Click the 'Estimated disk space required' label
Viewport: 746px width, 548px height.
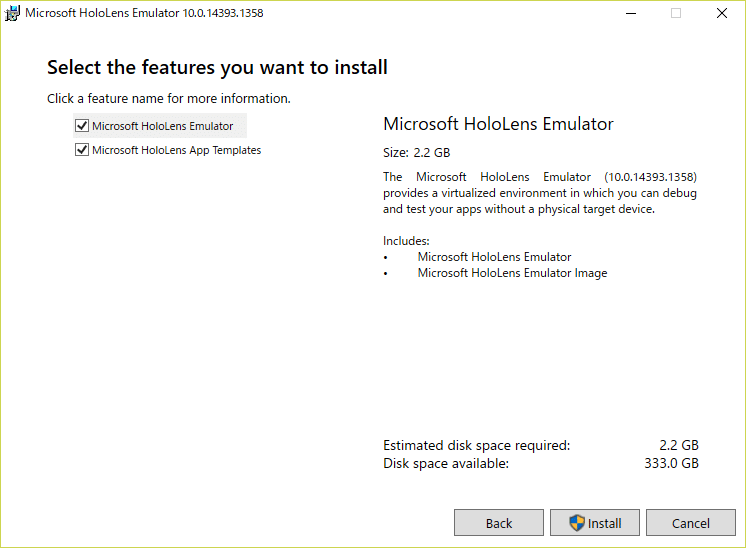click(476, 446)
